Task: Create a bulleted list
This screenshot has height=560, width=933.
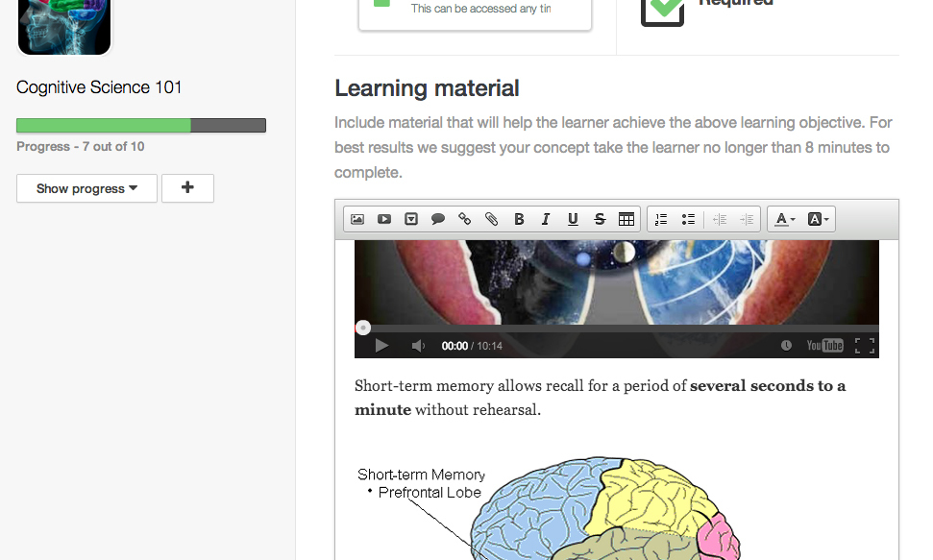Action: click(x=688, y=219)
